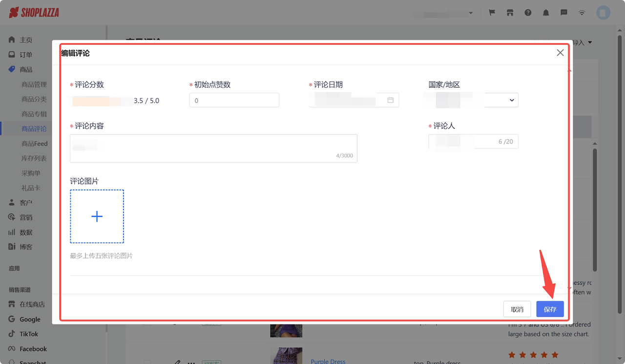This screenshot has width=625, height=364.
Task: Click the 初始点赞数 input field
Action: point(234,100)
